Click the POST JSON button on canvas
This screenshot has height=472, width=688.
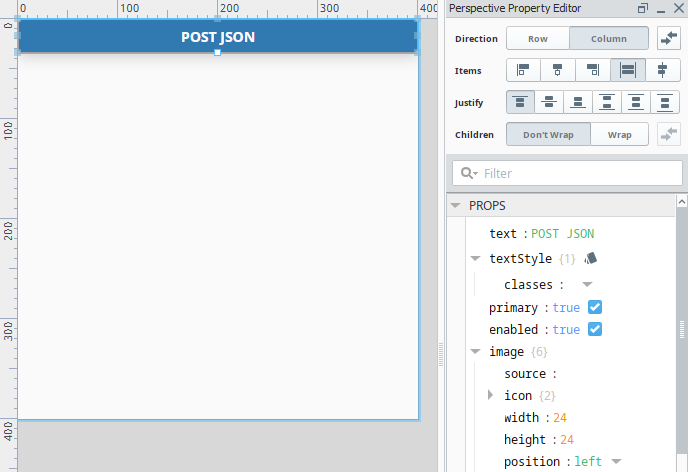217,37
